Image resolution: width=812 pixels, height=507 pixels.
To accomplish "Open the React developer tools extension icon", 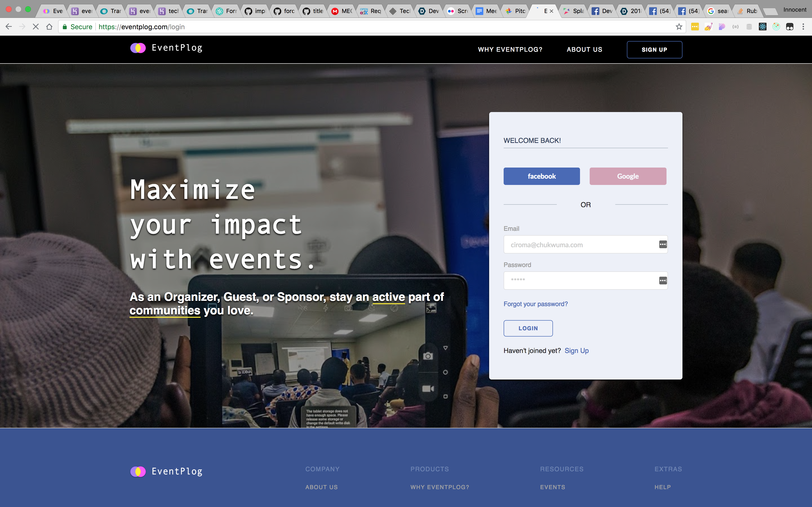I will click(762, 27).
